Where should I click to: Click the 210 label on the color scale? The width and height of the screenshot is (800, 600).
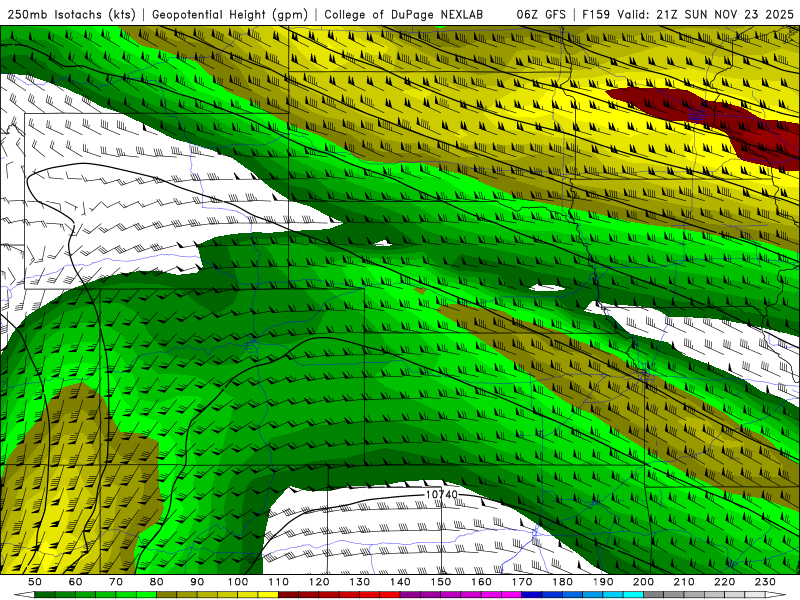point(684,582)
